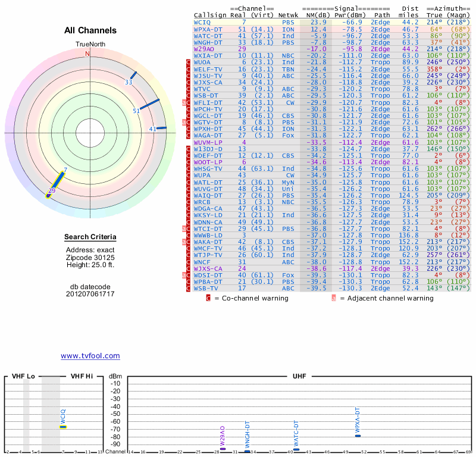Click the purple W29AO bar in UHF chart
This screenshot has height=457, width=476.
pyautogui.click(x=223, y=449)
